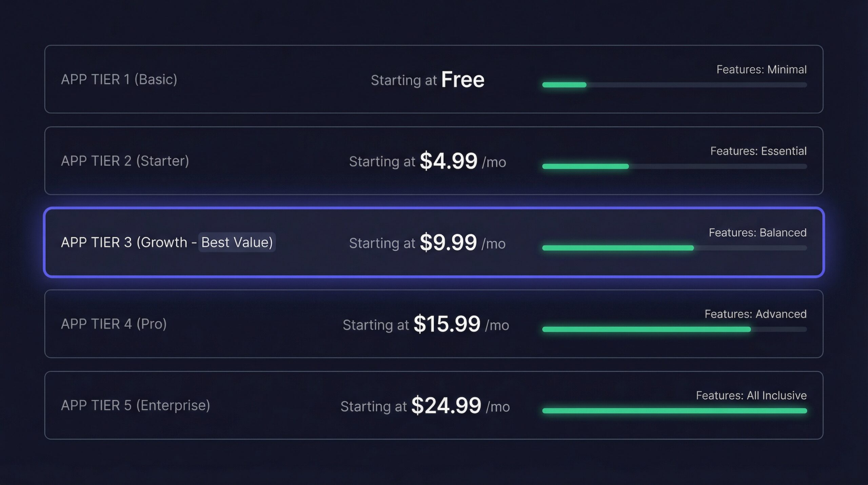Viewport: 868px width, 485px height.
Task: Click the $15.99 /mo price
Action: [447, 324]
